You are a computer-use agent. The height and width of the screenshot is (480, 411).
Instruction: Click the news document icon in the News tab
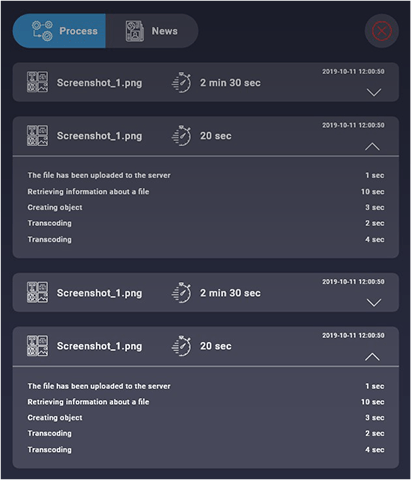[x=135, y=31]
